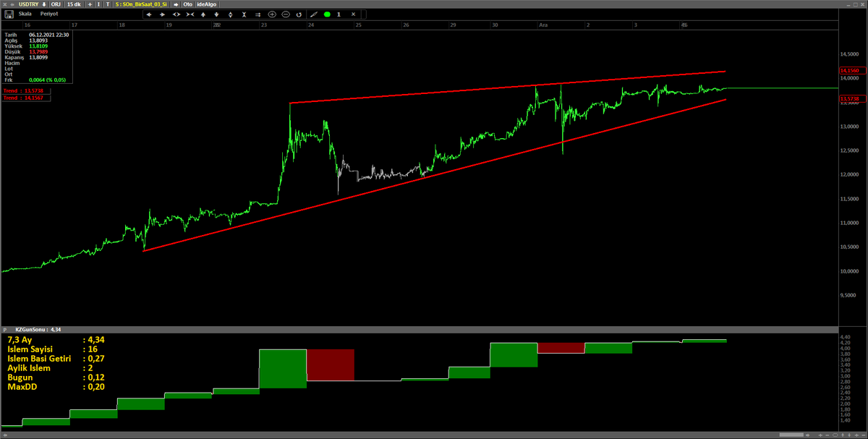
Task: Click the grey back arrow beside USDTRY
Action: (x=13, y=4)
